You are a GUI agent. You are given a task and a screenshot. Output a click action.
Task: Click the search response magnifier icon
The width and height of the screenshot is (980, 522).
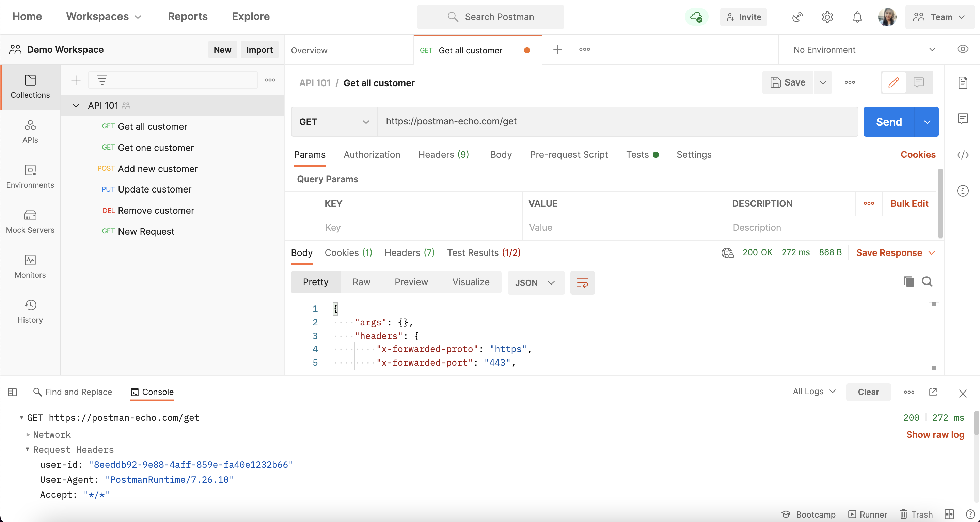point(927,282)
